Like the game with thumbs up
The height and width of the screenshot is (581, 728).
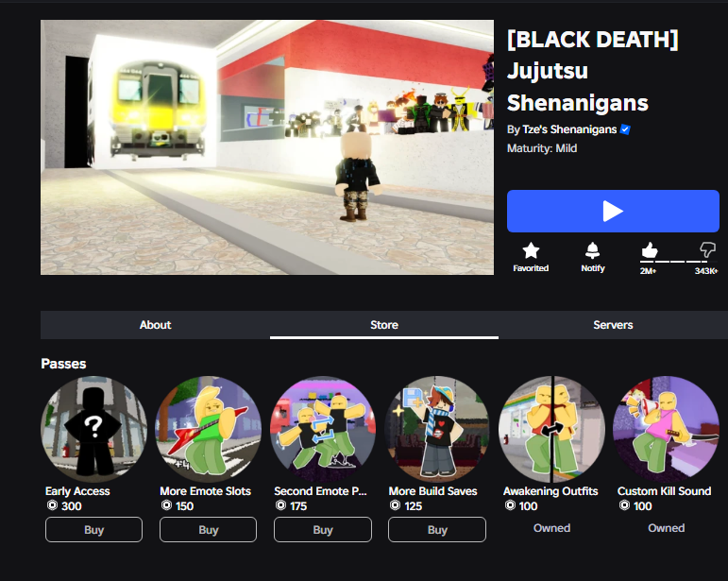tap(650, 250)
